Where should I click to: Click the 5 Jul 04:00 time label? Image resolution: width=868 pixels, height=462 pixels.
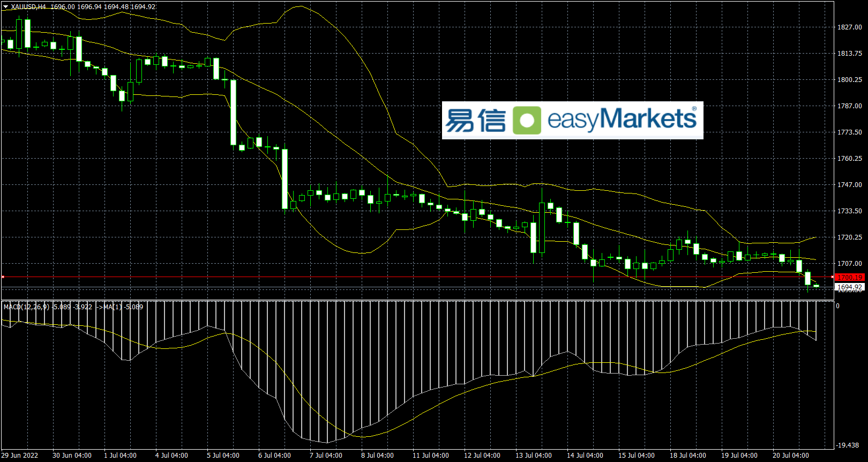(x=223, y=456)
